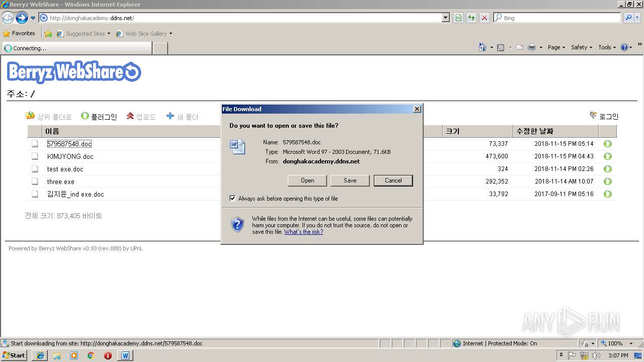Open the Help question mark menu

[x=626, y=47]
